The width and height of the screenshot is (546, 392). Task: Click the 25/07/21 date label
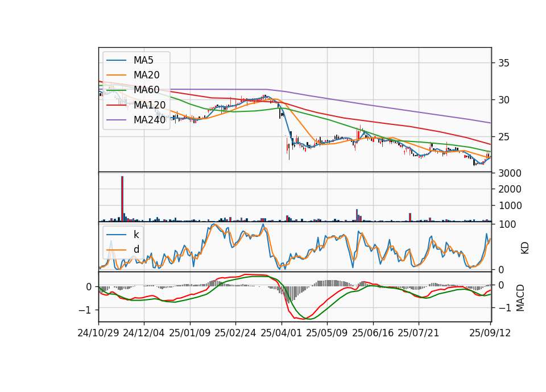click(x=419, y=333)
